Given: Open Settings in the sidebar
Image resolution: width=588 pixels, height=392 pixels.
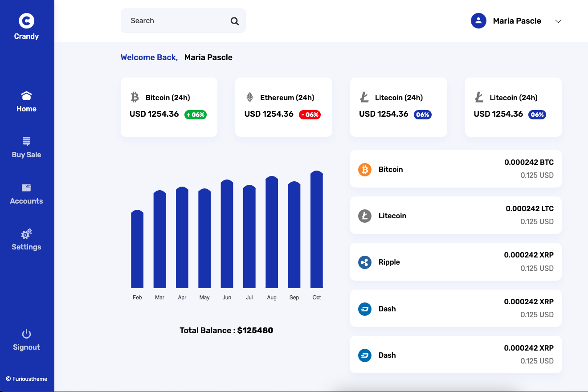Looking at the screenshot, I should point(26,240).
